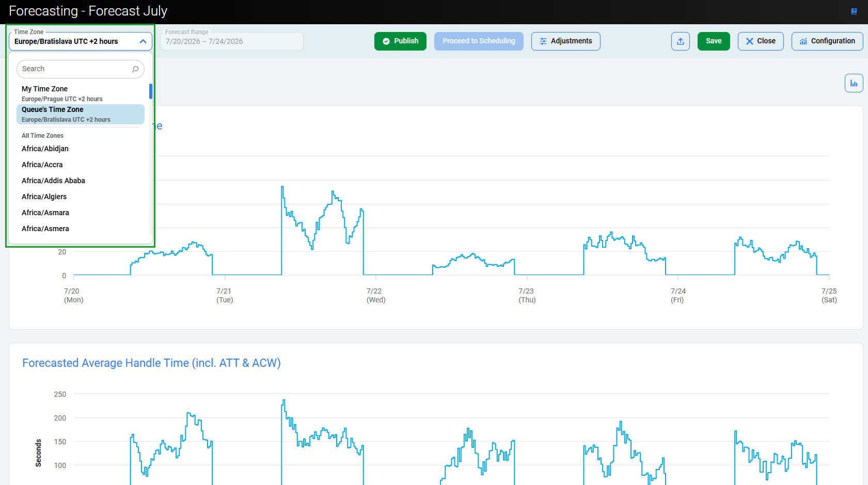Choose Africa/Abidjan time zone
This screenshot has height=485, width=868.
(81, 149)
